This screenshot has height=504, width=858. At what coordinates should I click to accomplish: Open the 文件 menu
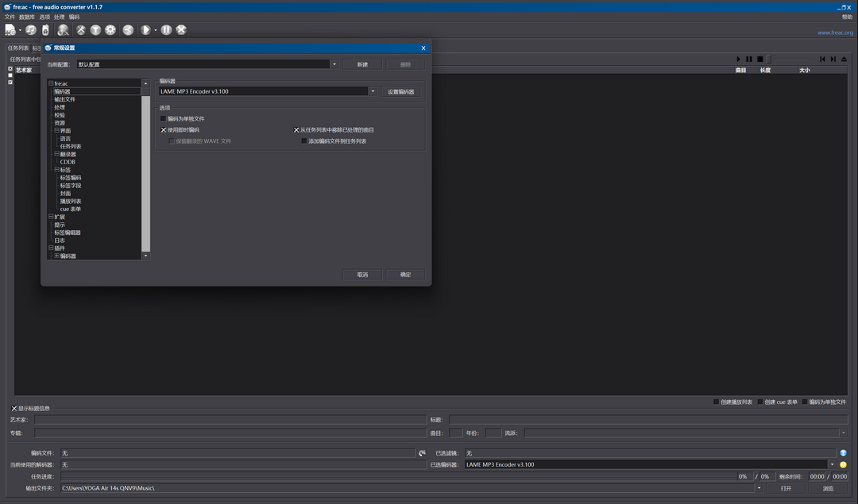10,17
